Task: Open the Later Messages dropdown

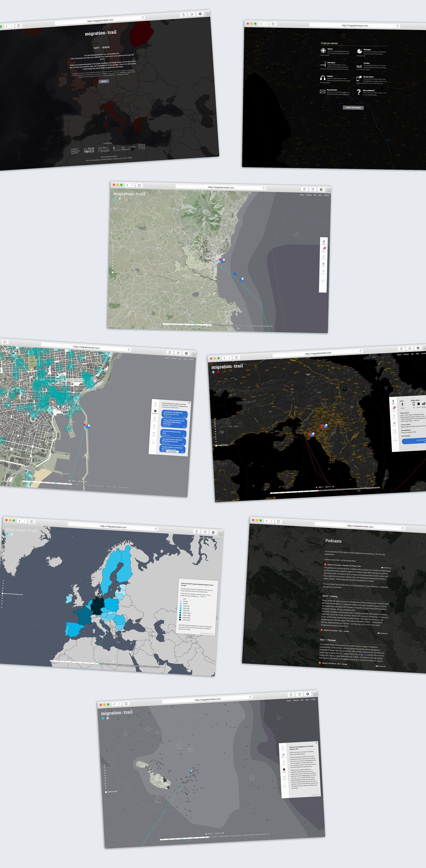Action: pos(172,451)
